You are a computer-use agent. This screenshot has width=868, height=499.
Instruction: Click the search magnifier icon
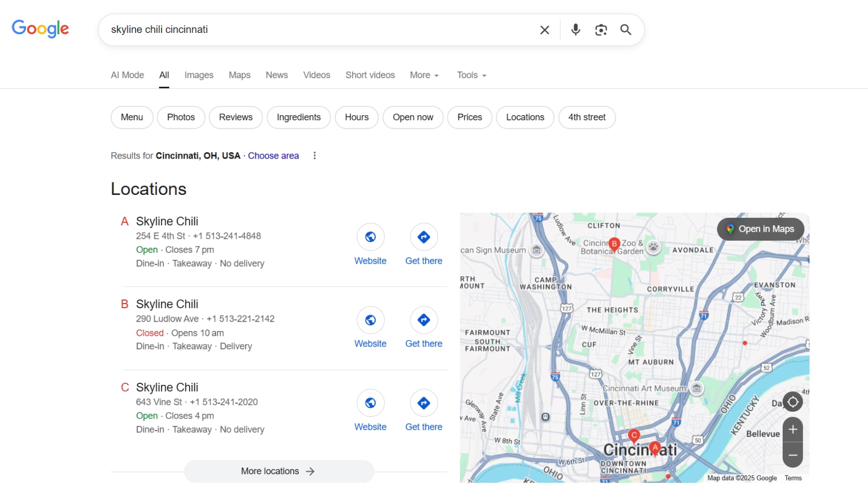[x=626, y=30]
